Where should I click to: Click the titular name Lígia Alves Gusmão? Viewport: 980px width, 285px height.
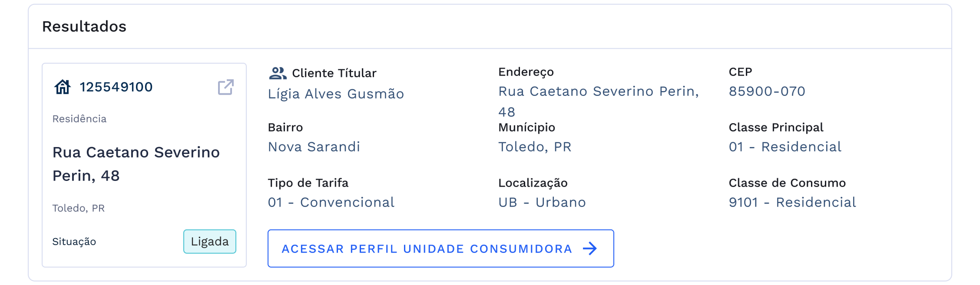point(336,94)
